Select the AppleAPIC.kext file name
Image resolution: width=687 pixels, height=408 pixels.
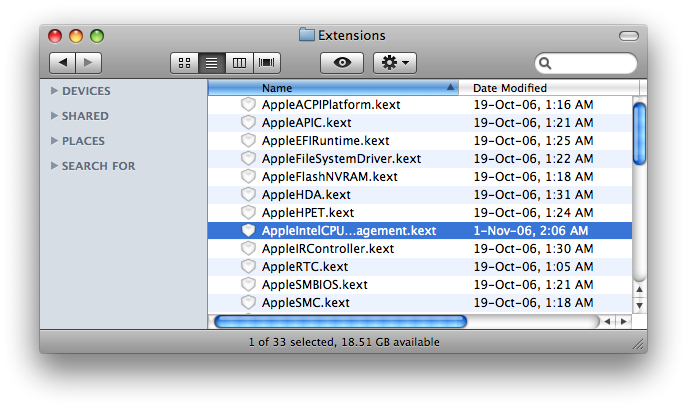[307, 123]
